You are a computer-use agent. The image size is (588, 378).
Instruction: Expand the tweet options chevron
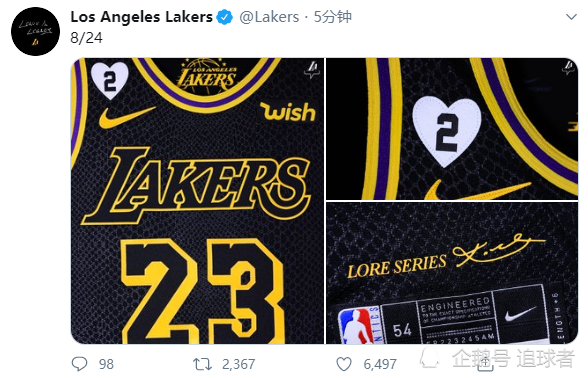click(x=571, y=17)
